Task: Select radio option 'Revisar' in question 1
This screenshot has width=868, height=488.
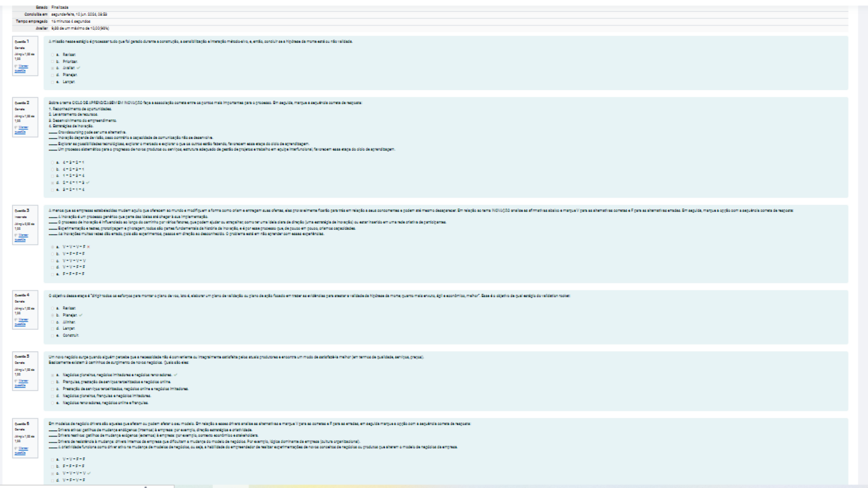Action: (x=52, y=55)
